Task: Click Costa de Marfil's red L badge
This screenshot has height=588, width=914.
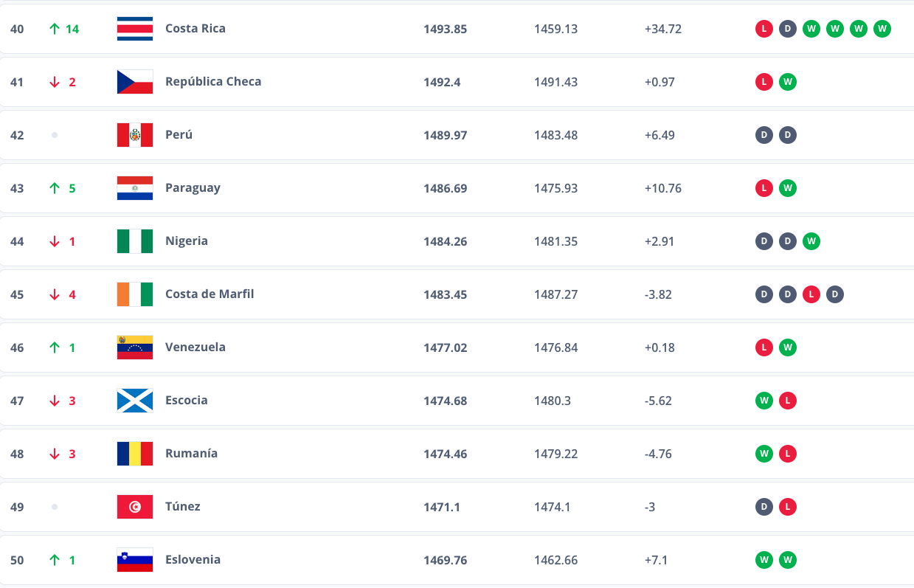Action: tap(811, 294)
